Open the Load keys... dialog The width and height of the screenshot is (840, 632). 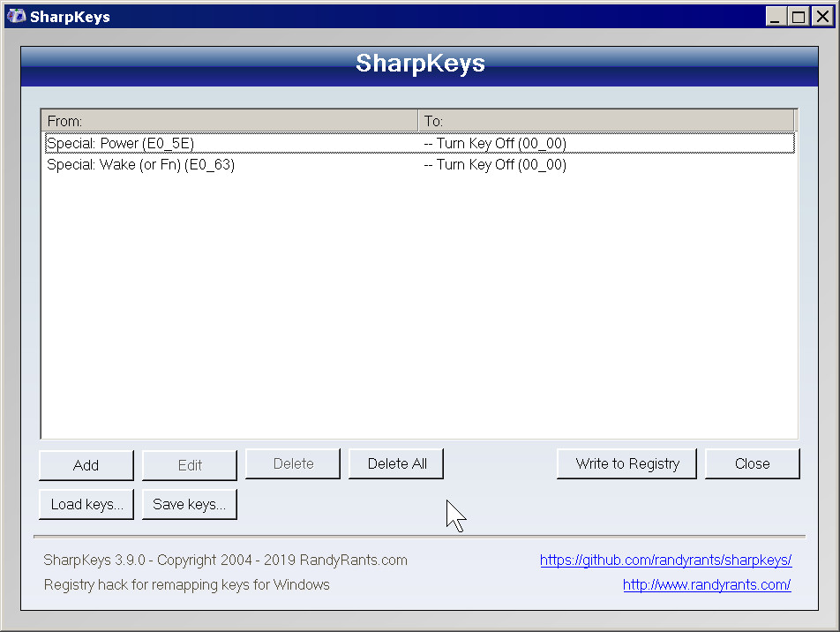point(86,504)
